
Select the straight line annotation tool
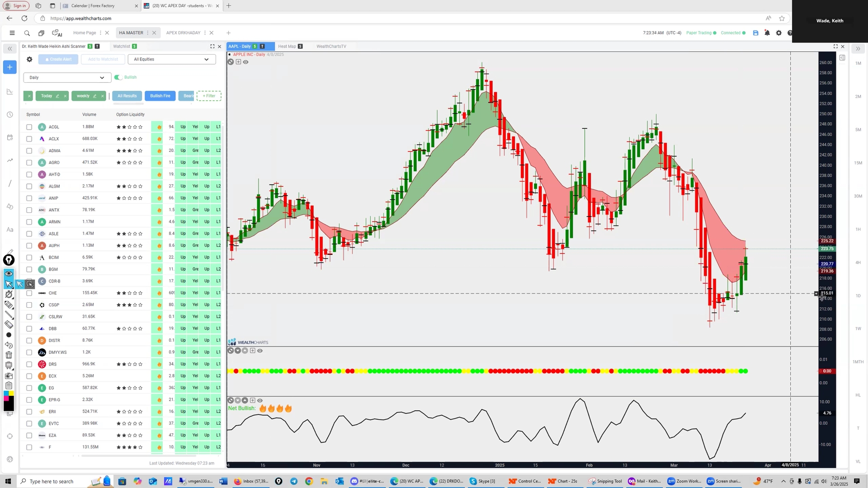coord(9,314)
